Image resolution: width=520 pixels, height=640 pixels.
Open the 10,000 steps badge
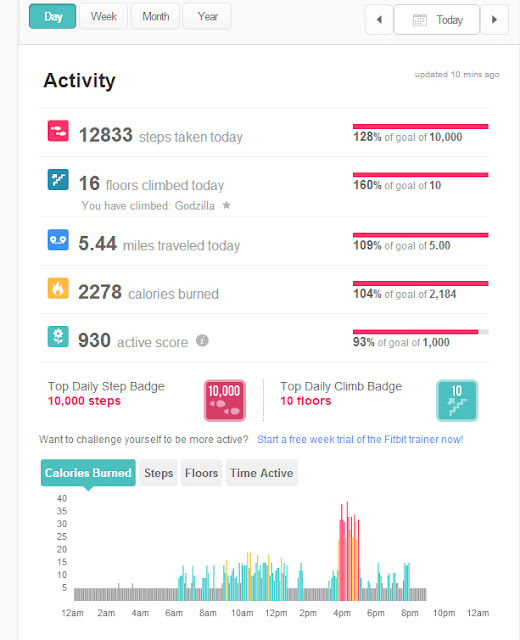point(224,400)
